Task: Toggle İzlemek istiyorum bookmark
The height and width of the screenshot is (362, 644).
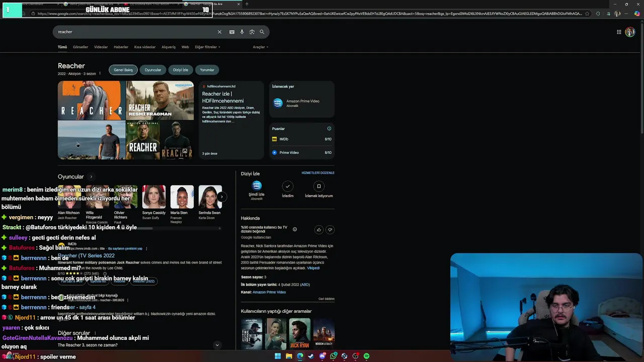Action: [x=318, y=190]
